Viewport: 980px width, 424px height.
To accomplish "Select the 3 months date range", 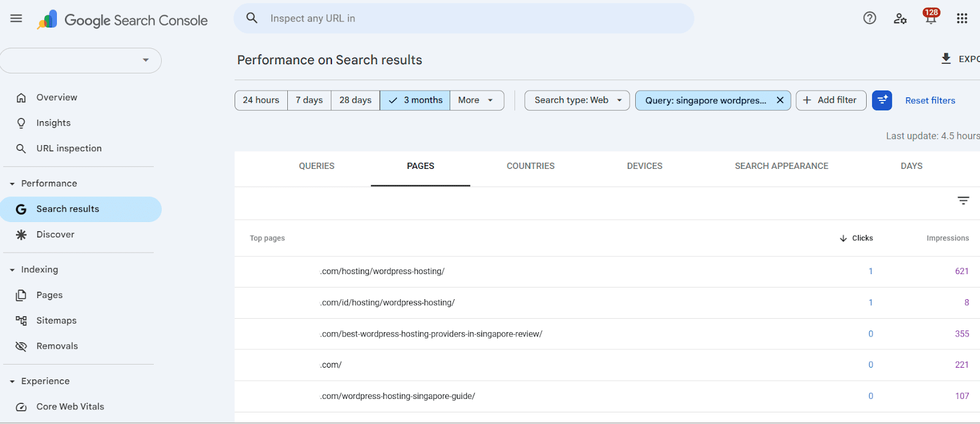I will click(415, 100).
